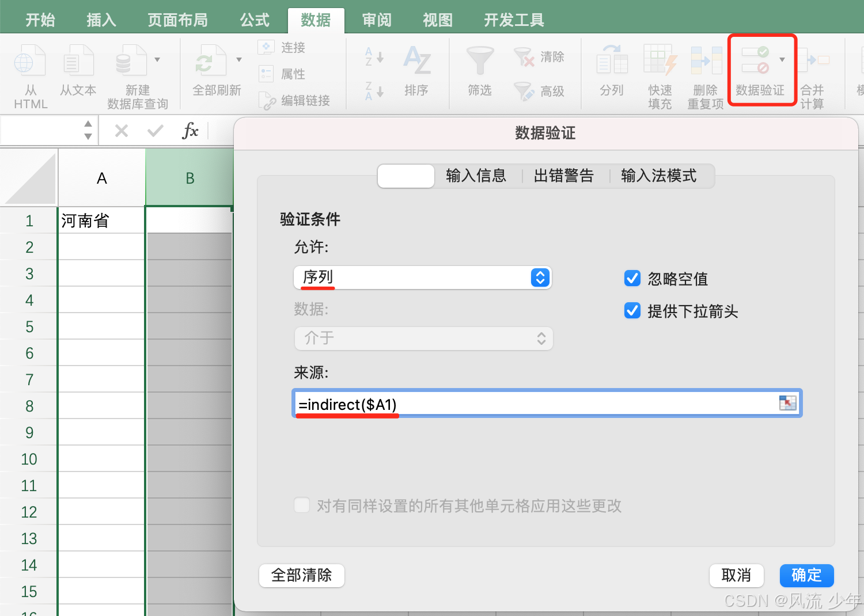The image size is (864, 616).
Task: Sort ascending A to Z
Action: pos(374,56)
